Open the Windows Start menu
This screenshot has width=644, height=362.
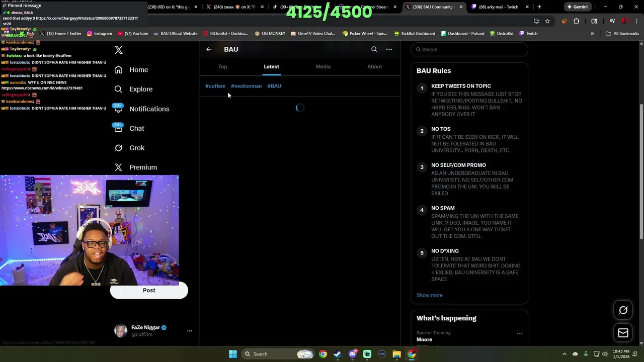click(x=233, y=354)
